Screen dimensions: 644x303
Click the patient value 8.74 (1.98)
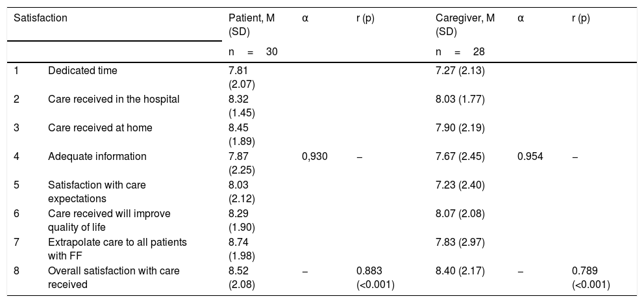coord(234,248)
